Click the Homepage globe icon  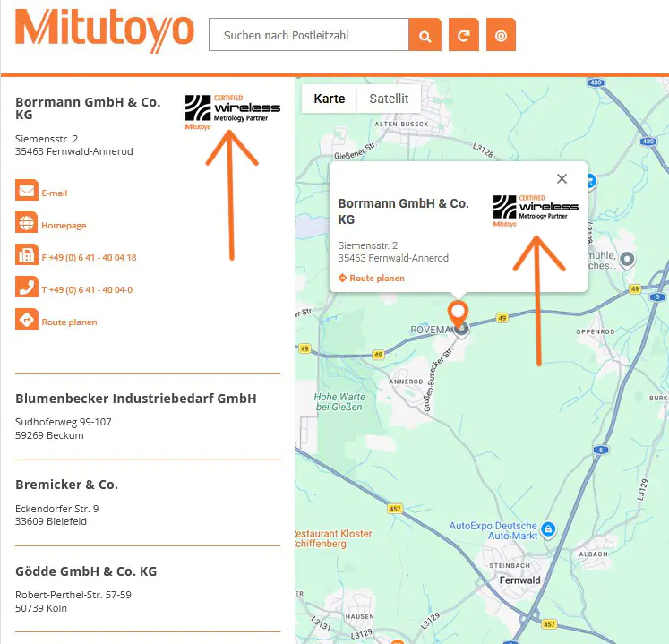pos(27,222)
